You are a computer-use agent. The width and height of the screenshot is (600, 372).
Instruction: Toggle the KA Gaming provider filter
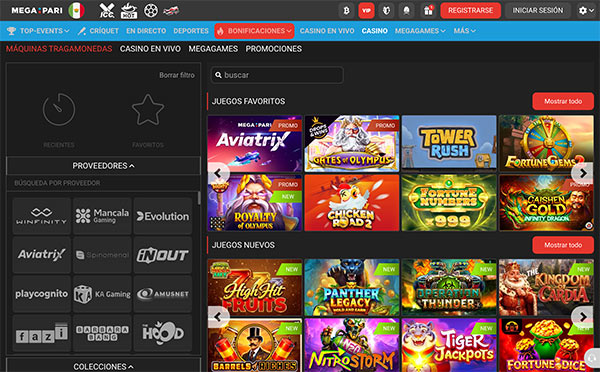[x=102, y=294]
